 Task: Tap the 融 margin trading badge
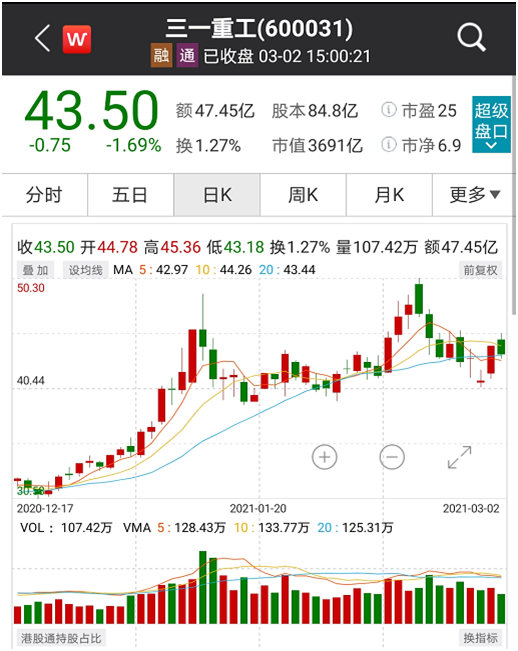(161, 55)
